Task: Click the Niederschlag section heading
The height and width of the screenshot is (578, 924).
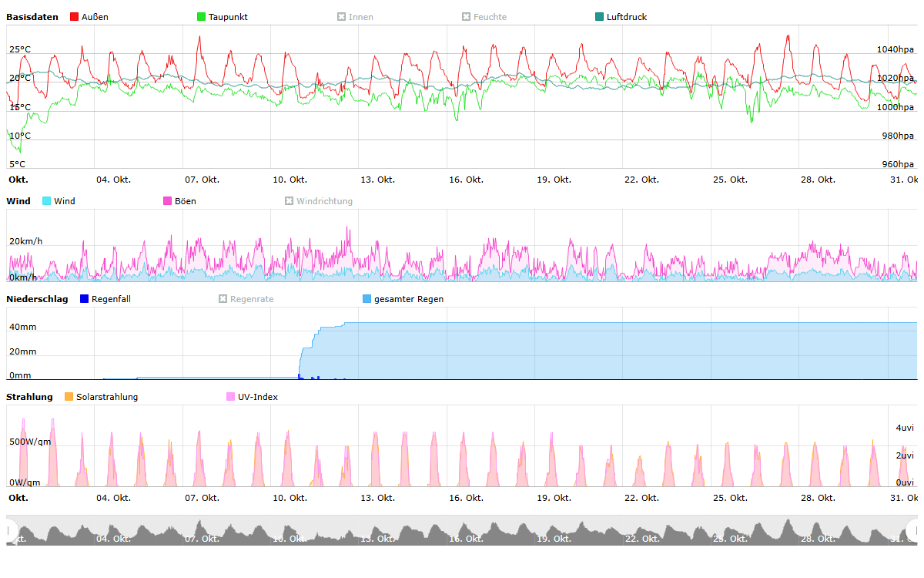Action: point(37,299)
